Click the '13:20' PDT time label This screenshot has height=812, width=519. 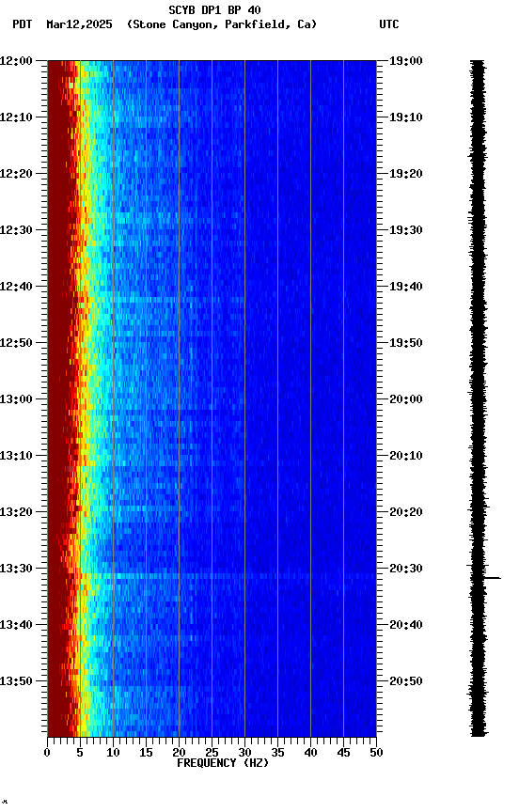click(16, 513)
